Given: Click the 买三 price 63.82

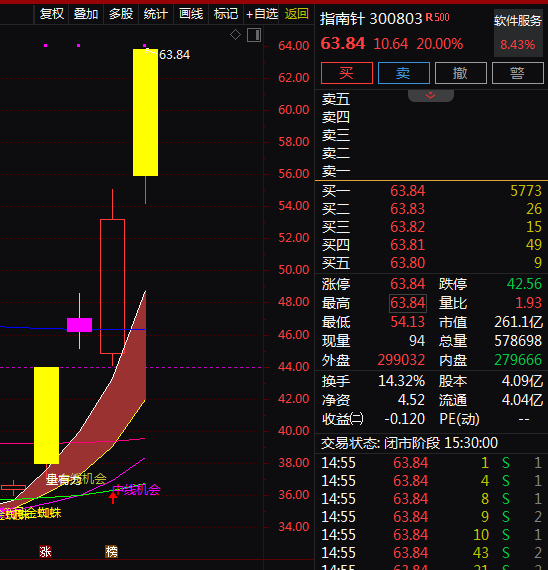Looking at the screenshot, I should pos(408,227).
